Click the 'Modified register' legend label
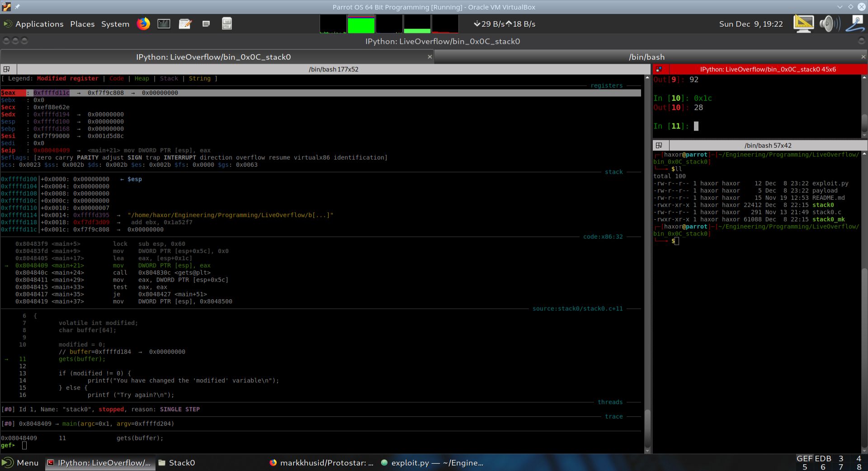 [x=67, y=79]
